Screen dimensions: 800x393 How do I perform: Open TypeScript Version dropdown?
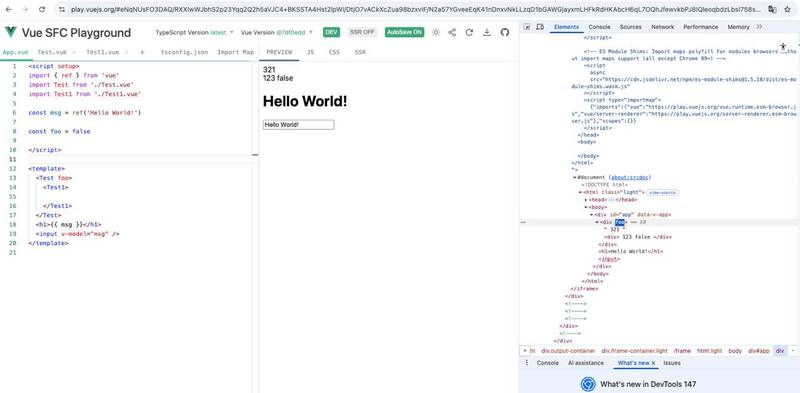pyautogui.click(x=194, y=32)
